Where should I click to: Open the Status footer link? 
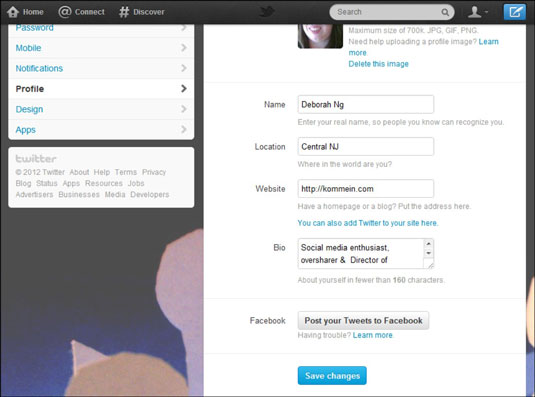[47, 183]
